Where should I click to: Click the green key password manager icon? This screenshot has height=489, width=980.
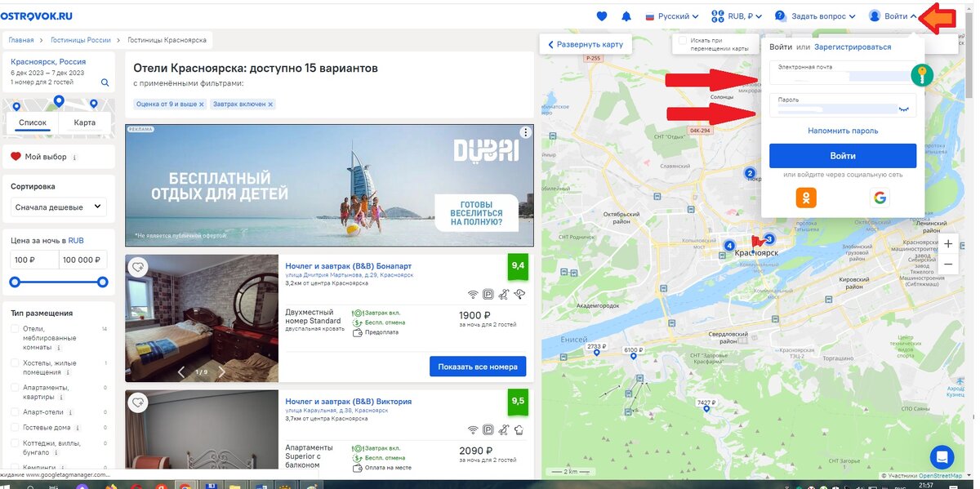point(922,77)
